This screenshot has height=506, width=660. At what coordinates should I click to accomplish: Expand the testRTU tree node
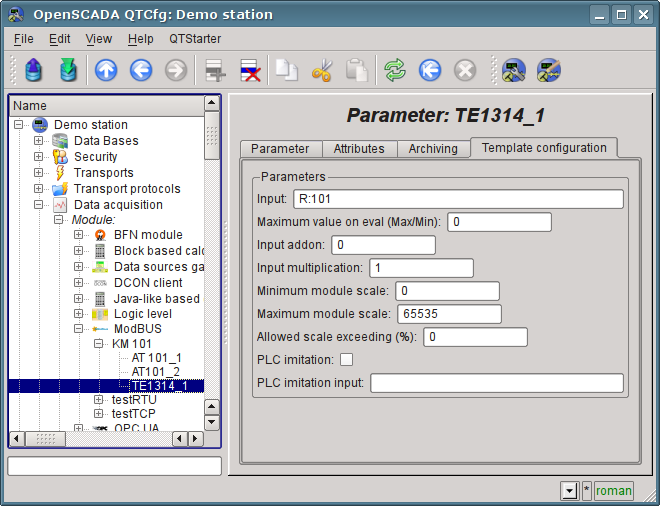[99, 399]
